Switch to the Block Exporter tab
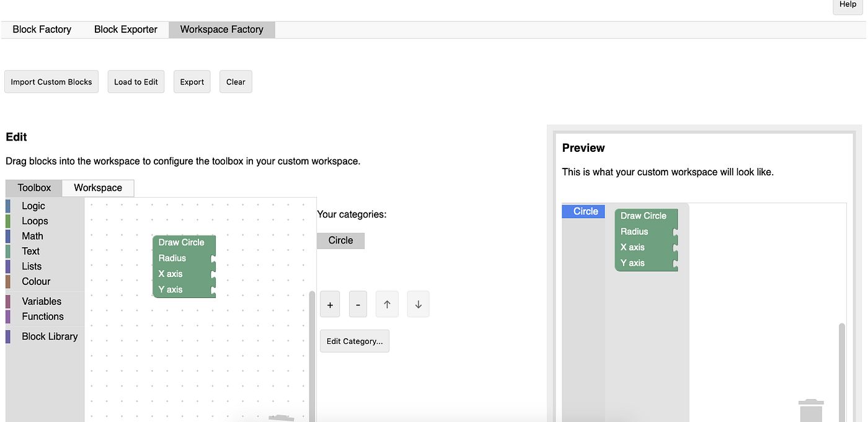Image resolution: width=868 pixels, height=422 pixels. 125,29
